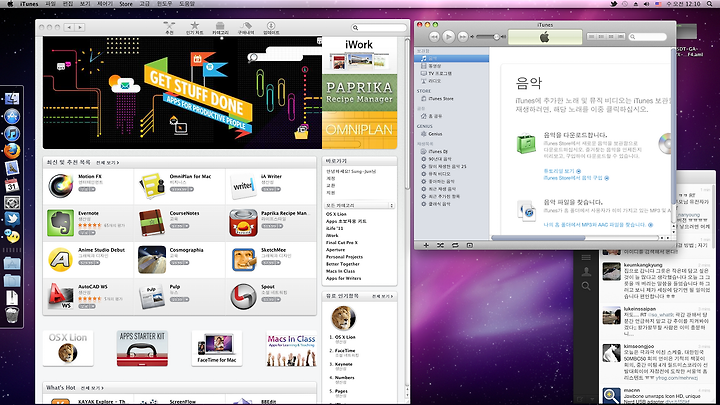Open Categories icon in App Store toolbar
720x405 pixels.
click(220, 28)
